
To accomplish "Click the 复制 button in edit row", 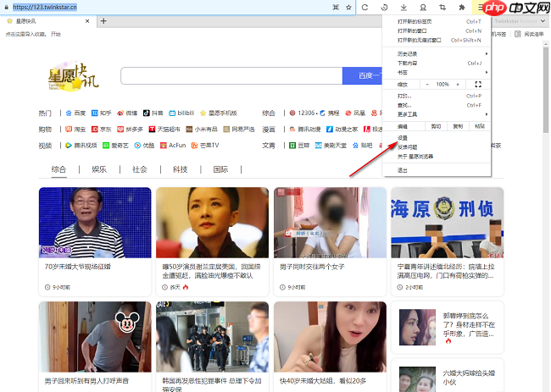I will (x=458, y=126).
